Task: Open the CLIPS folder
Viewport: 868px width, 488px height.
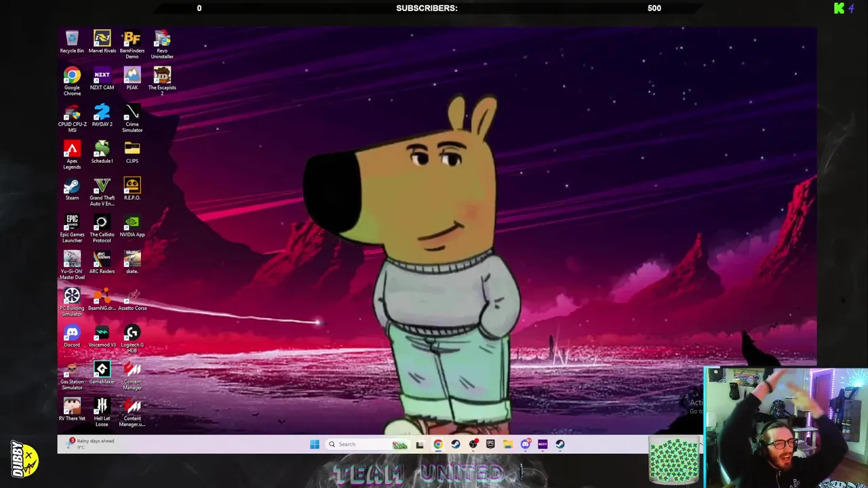Action: coord(132,152)
